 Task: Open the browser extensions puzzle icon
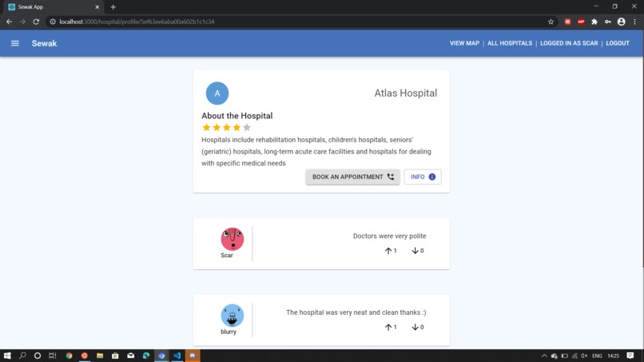(594, 22)
